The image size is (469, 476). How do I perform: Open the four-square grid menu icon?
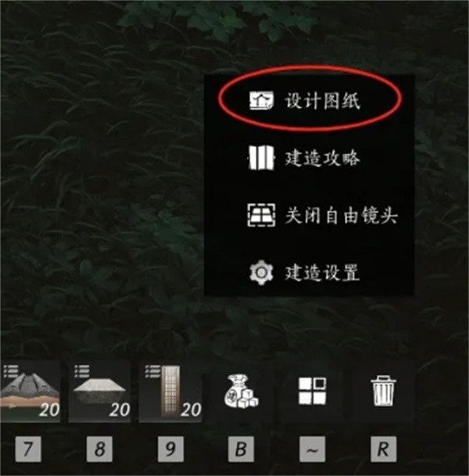313,392
